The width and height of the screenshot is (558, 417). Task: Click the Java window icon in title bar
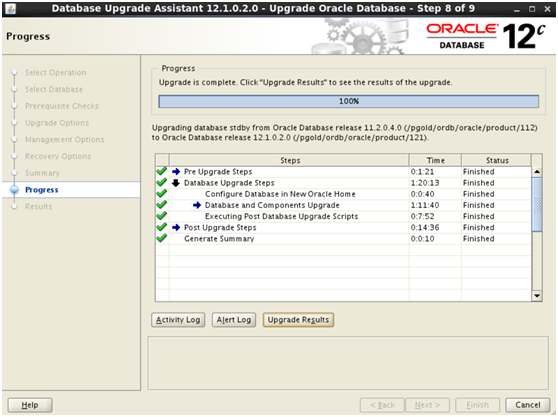point(11,8)
